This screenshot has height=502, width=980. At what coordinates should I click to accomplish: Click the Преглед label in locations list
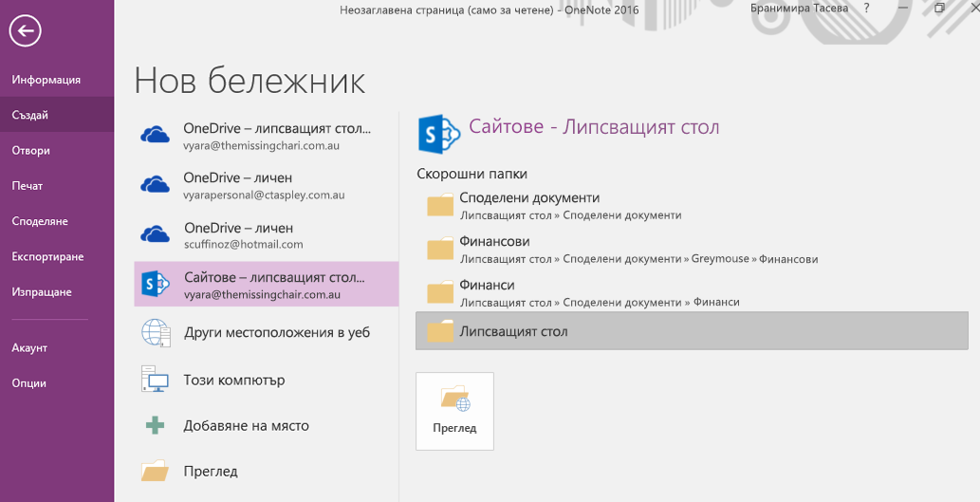tap(211, 472)
